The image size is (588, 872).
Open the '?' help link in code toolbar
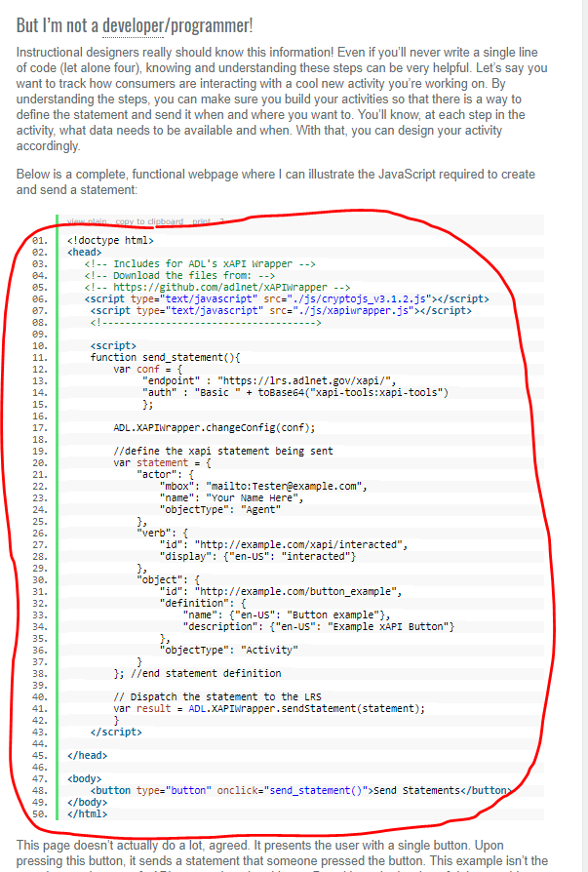pos(221,221)
